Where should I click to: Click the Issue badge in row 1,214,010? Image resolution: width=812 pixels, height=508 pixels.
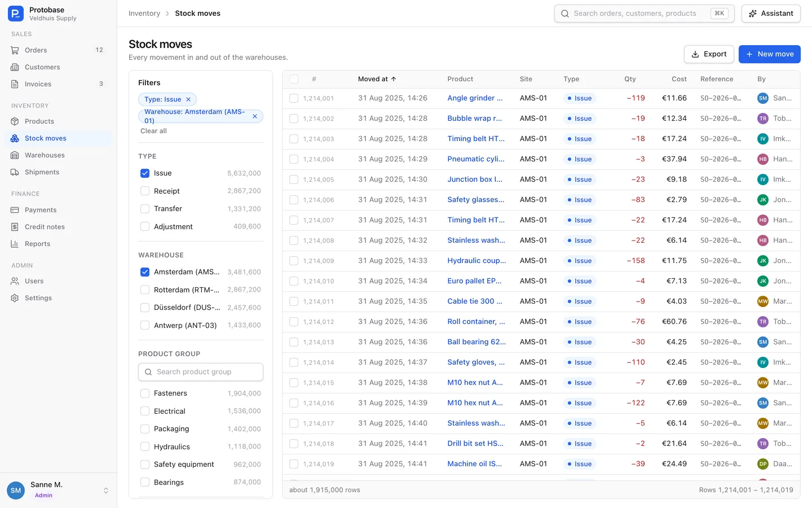[x=579, y=281]
